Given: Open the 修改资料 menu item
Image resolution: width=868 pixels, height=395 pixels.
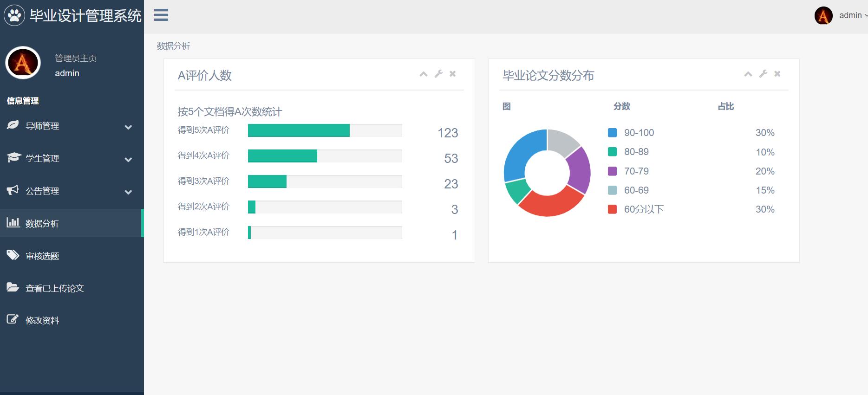Looking at the screenshot, I should pyautogui.click(x=72, y=320).
